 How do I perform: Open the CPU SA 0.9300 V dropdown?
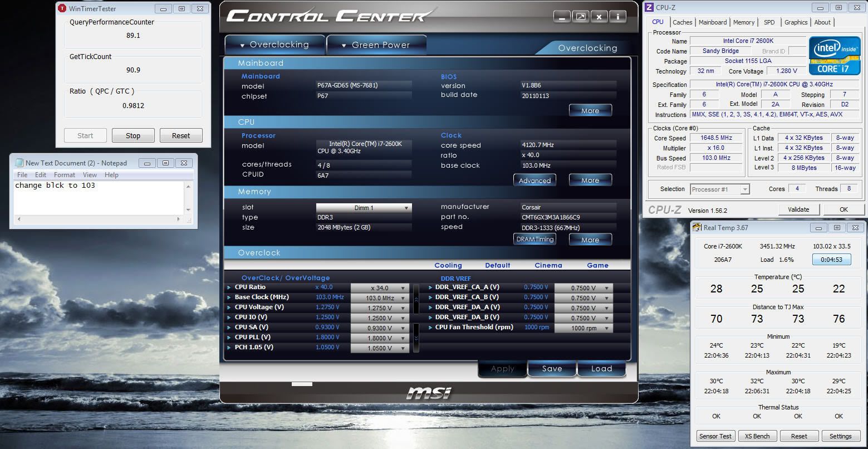pyautogui.click(x=380, y=328)
